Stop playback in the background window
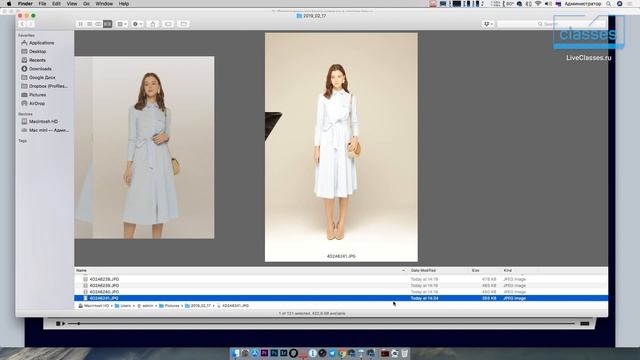Image resolution: width=640 pixels, height=360 pixels. (x=58, y=324)
